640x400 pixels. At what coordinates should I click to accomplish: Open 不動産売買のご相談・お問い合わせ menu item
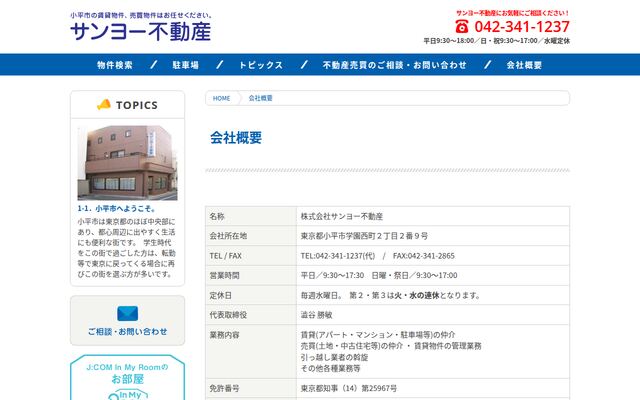click(394, 65)
